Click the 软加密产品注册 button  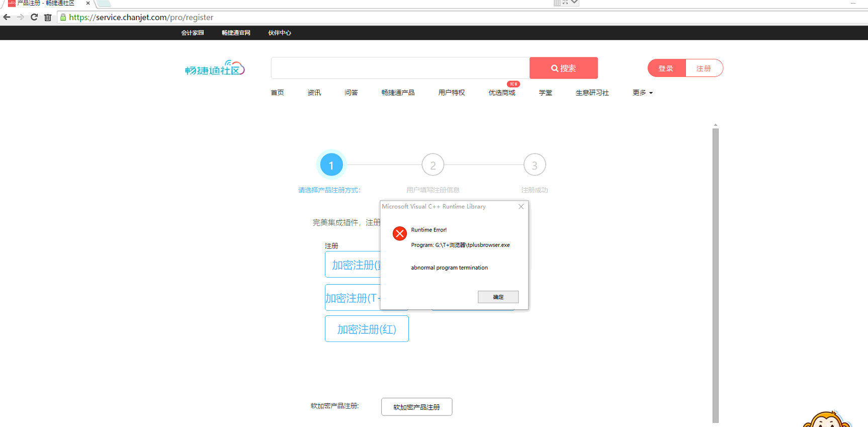pyautogui.click(x=416, y=407)
